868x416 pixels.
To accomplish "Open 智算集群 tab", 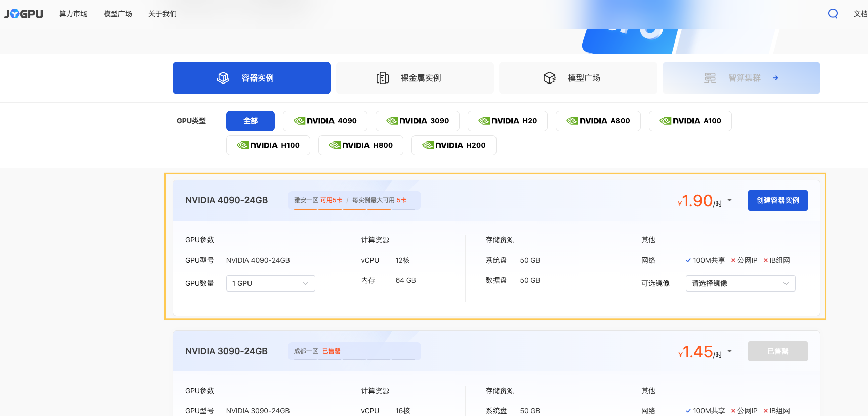I will [741, 78].
